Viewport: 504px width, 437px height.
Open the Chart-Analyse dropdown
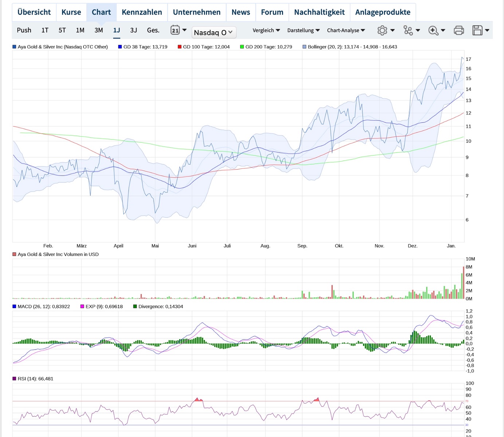coord(346,30)
